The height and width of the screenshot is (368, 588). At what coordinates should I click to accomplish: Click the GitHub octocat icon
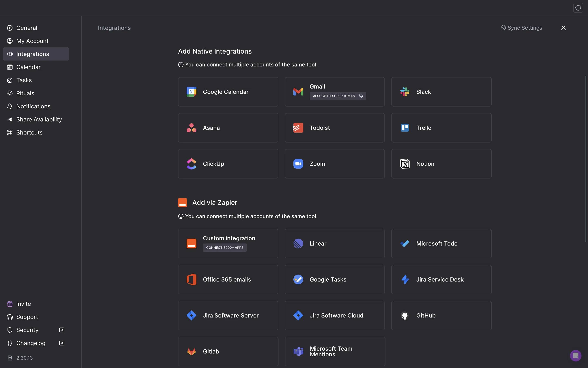click(405, 315)
